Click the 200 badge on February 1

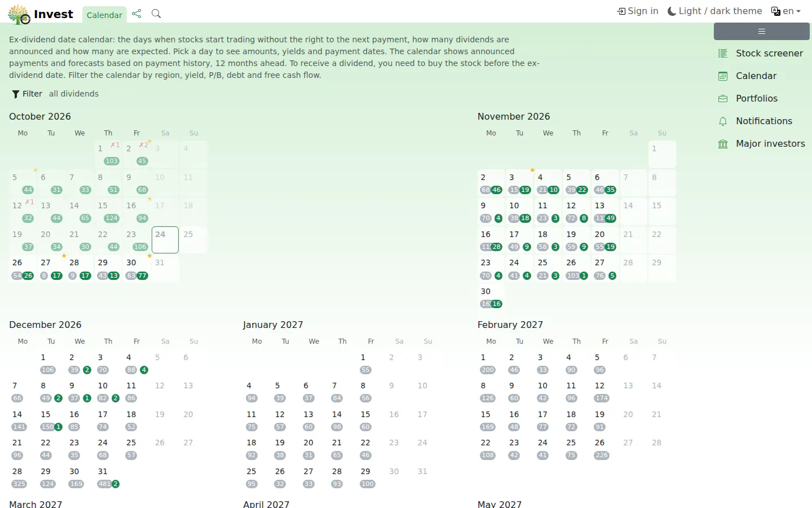click(488, 370)
